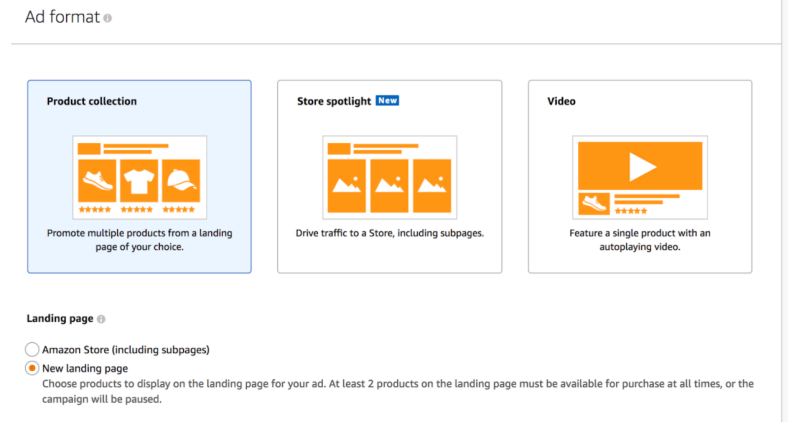
Task: Choose the Product collection ad format card
Action: pyautogui.click(x=139, y=176)
